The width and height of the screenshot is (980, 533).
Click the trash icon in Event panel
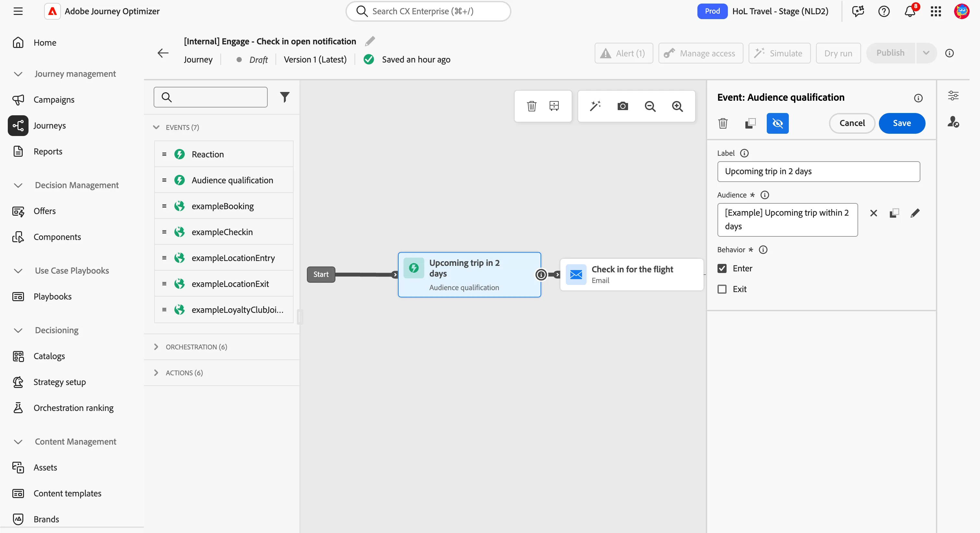tap(723, 123)
